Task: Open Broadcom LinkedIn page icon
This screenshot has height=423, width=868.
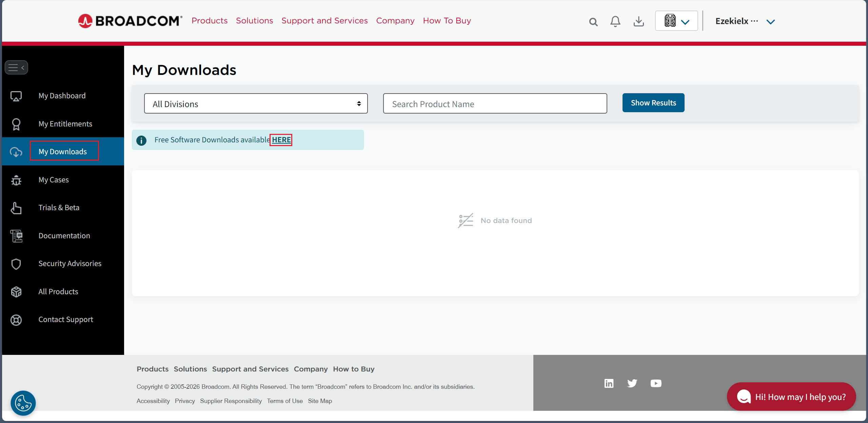Action: (609, 383)
